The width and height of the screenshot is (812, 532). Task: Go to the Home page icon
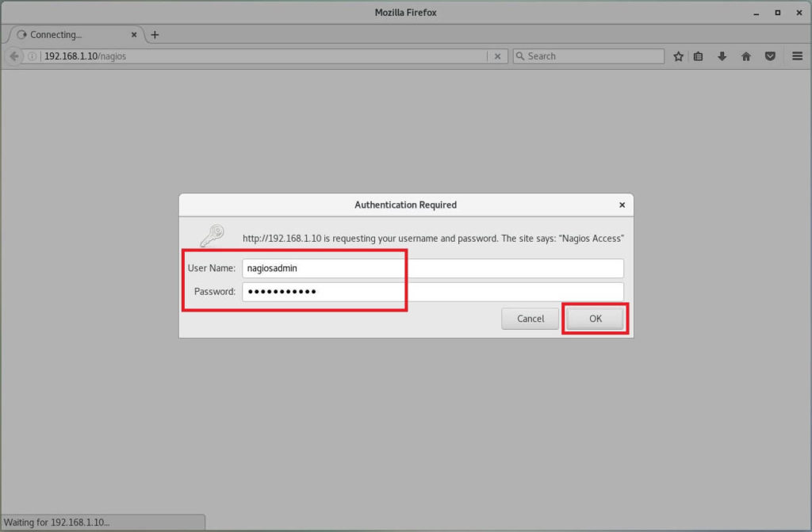(745, 56)
